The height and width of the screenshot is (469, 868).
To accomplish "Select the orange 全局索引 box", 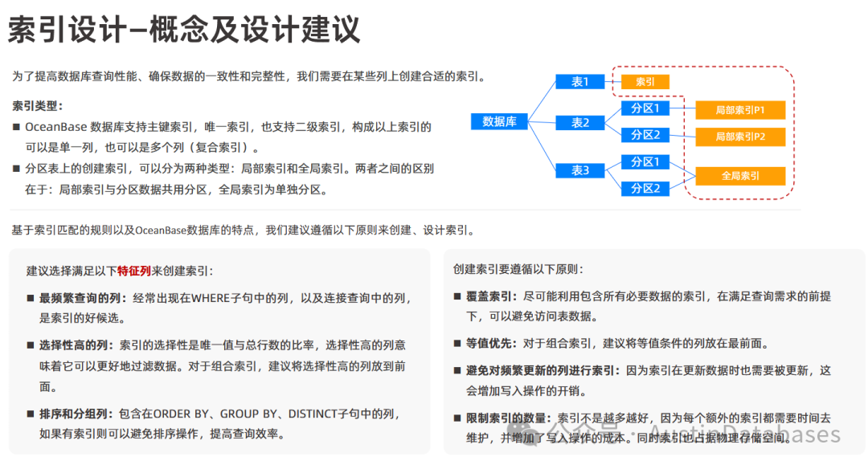I will pyautogui.click(x=740, y=176).
